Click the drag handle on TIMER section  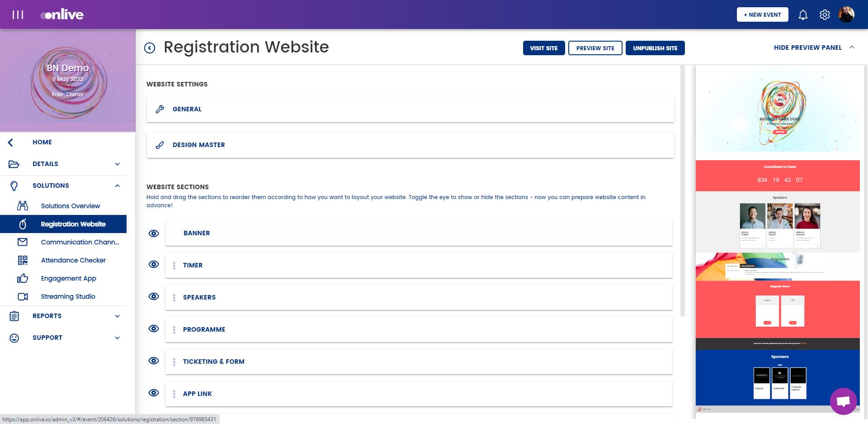coord(174,265)
